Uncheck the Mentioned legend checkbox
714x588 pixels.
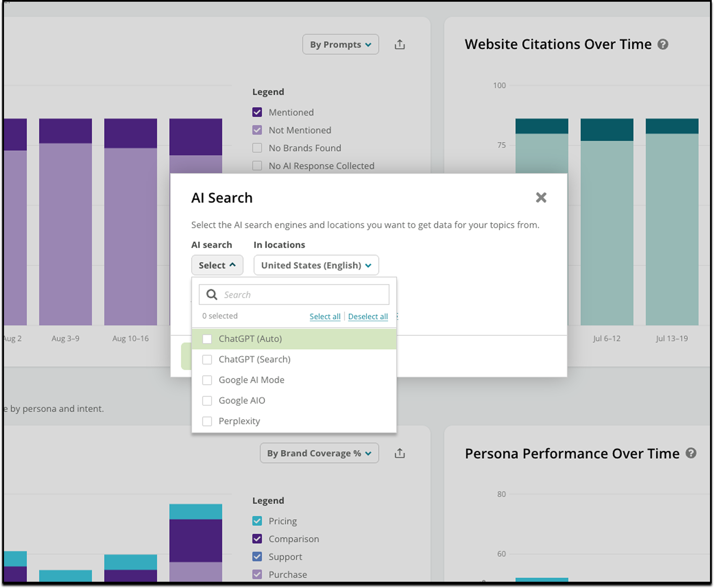(x=257, y=113)
